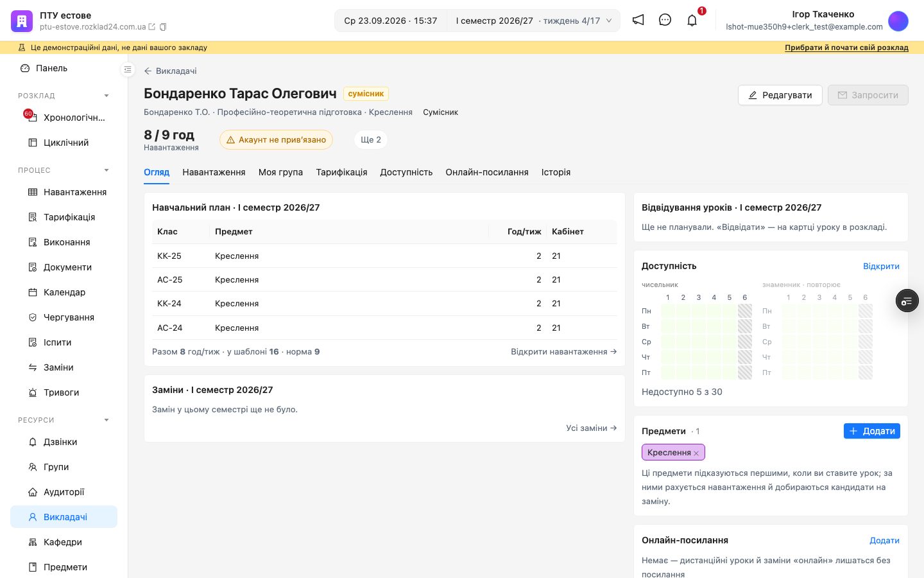Open the Виконання sidebar section
Screen dimensions: 924x578
pos(64,242)
